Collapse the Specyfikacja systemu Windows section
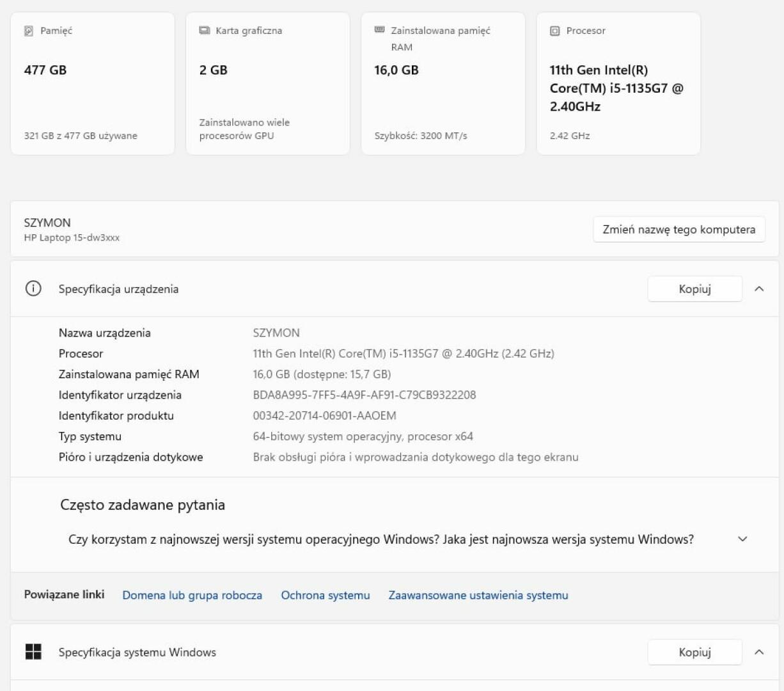 pyautogui.click(x=759, y=652)
